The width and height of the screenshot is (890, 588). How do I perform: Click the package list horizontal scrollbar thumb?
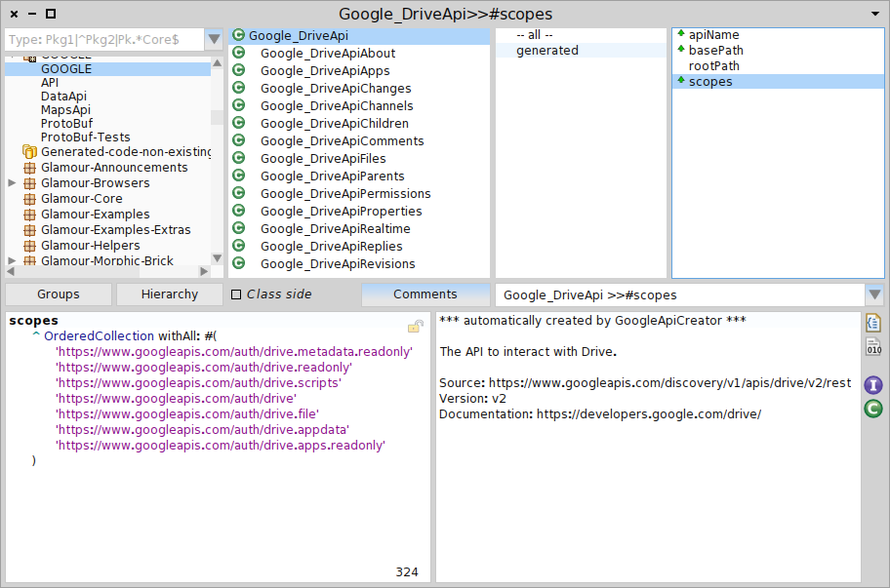[x=78, y=272]
